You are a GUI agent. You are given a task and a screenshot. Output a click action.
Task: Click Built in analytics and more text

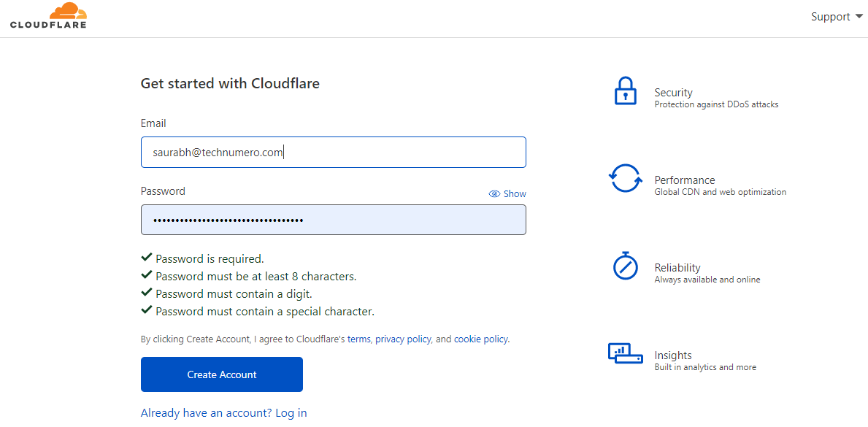(705, 367)
